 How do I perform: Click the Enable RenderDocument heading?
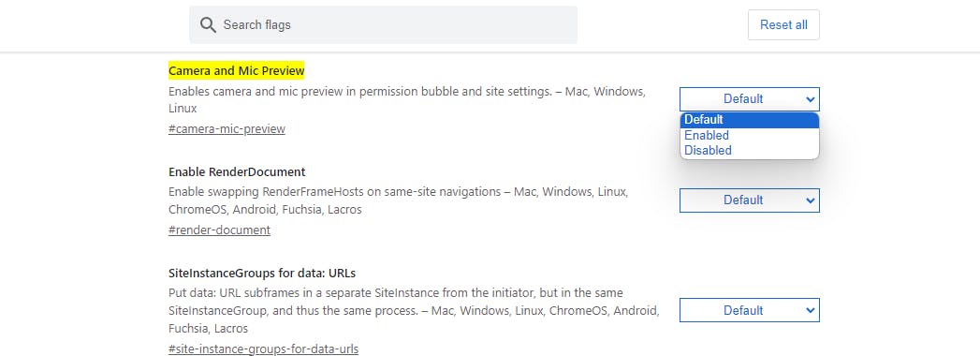[x=237, y=172]
